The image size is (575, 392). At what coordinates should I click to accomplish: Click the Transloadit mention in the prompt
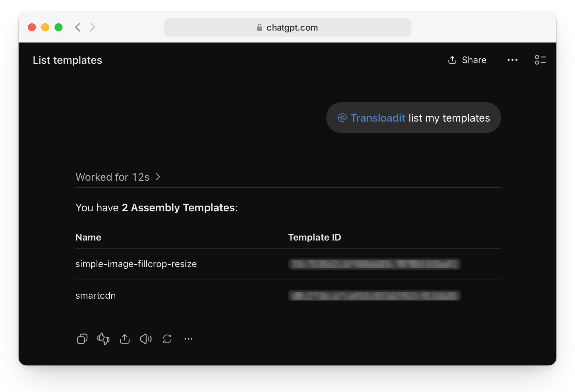[x=372, y=118]
